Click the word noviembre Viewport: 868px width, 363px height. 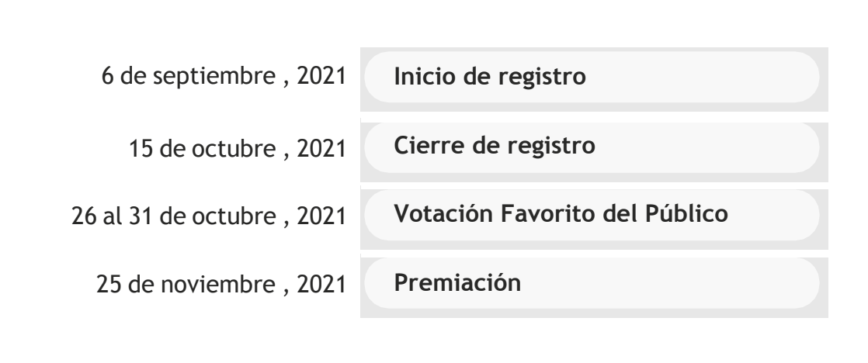click(x=218, y=285)
